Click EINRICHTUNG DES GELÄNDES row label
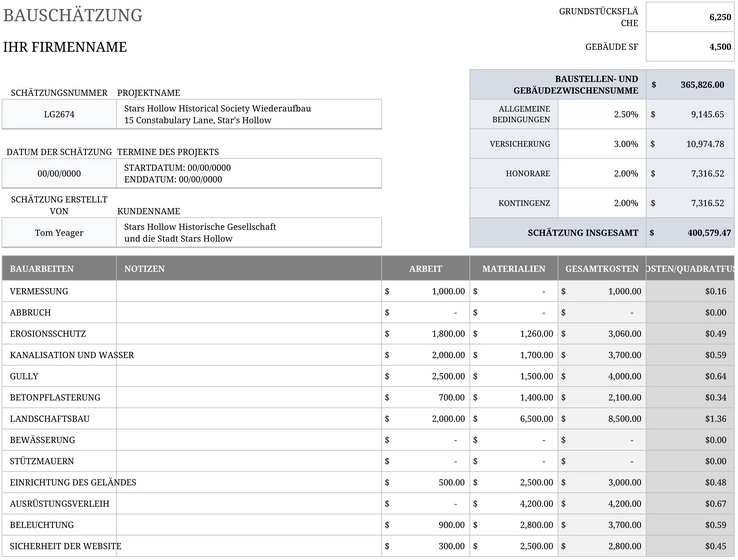Image resolution: width=738 pixels, height=560 pixels. pos(73,482)
